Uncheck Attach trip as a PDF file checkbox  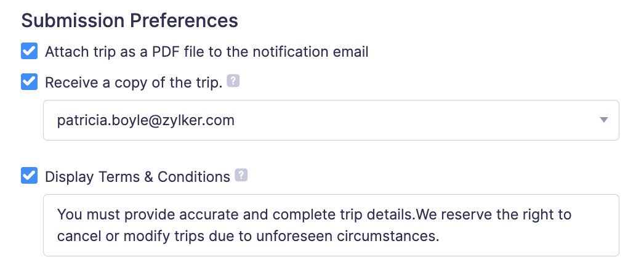[29, 51]
